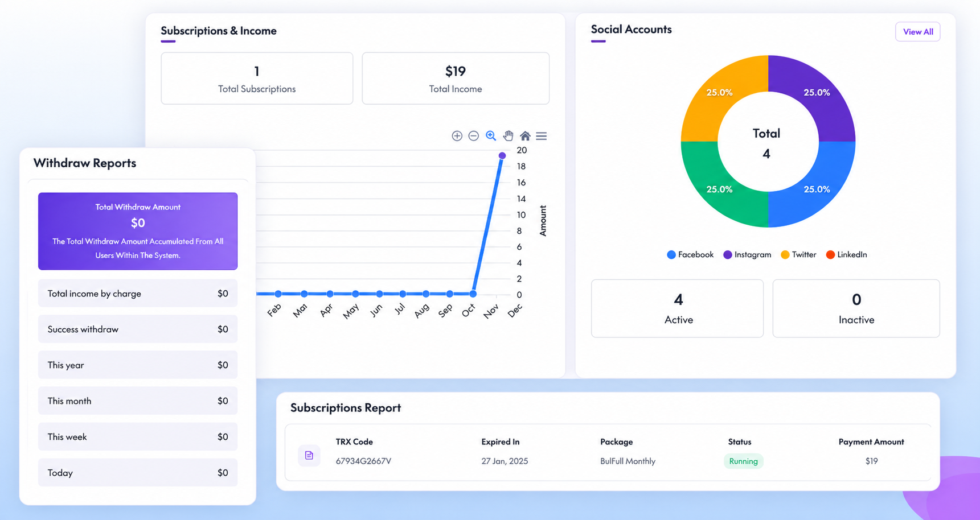The height and width of the screenshot is (520, 980).
Task: Click the subscription document icon
Action: tap(309, 455)
